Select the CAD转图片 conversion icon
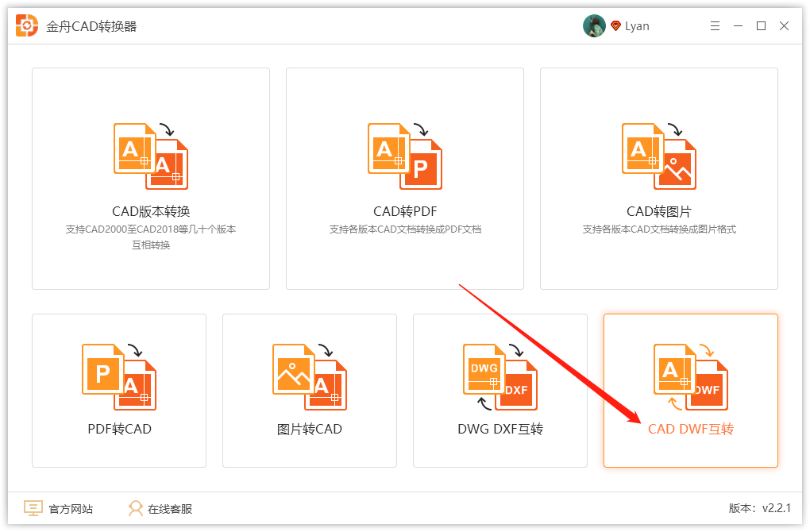The height and width of the screenshot is (532, 810). (x=659, y=156)
